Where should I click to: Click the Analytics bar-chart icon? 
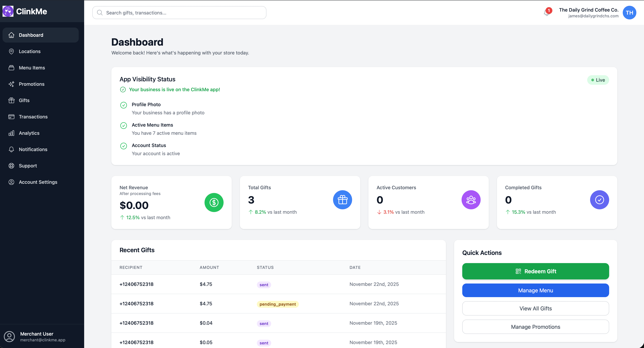coord(12,133)
